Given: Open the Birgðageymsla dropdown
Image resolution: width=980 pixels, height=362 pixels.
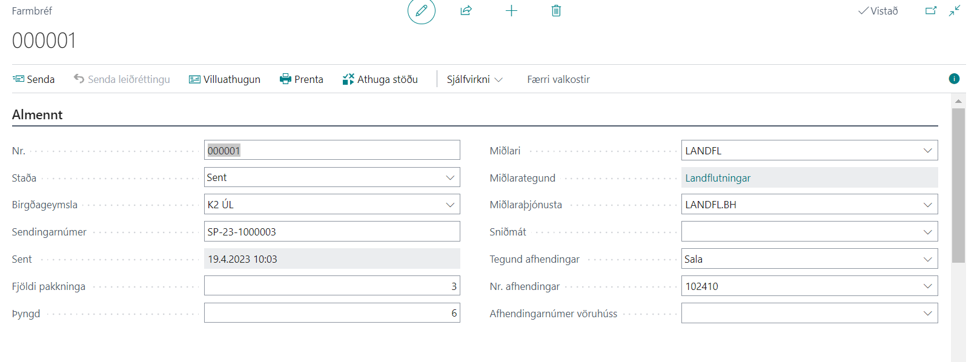Looking at the screenshot, I should (450, 205).
